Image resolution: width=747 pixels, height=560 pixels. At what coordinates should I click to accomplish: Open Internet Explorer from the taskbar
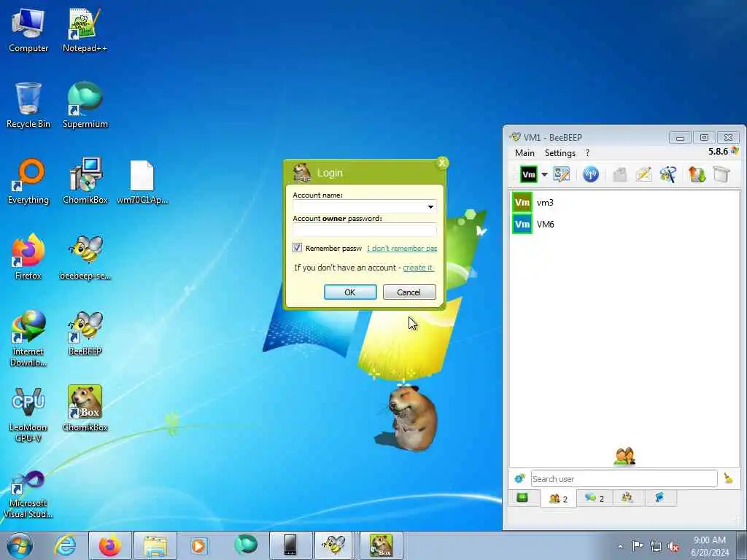point(65,545)
